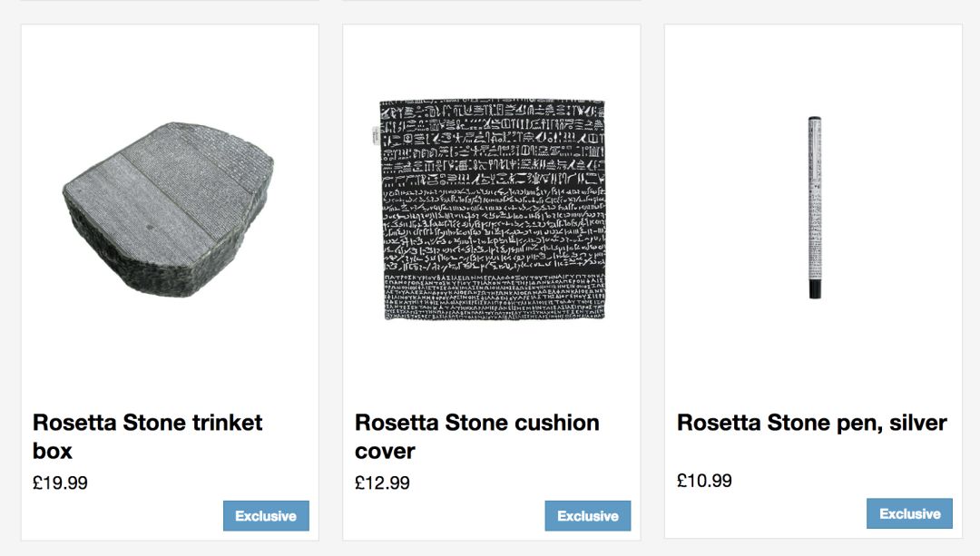Screen dimensions: 980x556
Task: Open the Rosetta Stone cushion cover image
Action: coord(492,209)
